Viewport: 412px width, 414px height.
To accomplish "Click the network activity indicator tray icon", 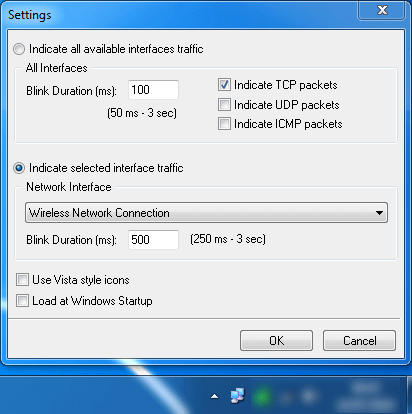I will click(237, 396).
